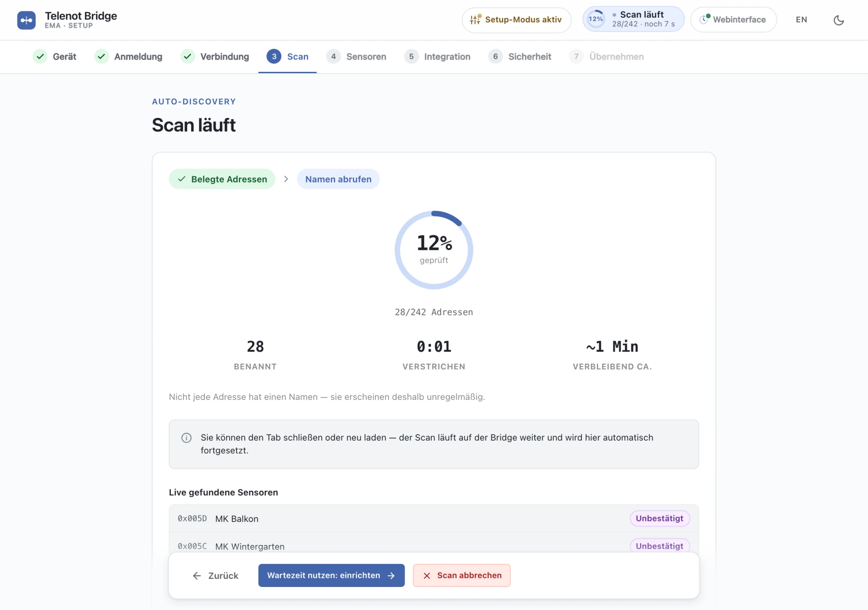This screenshot has height=610, width=868.
Task: Click the 12% ring in header
Action: click(x=596, y=19)
